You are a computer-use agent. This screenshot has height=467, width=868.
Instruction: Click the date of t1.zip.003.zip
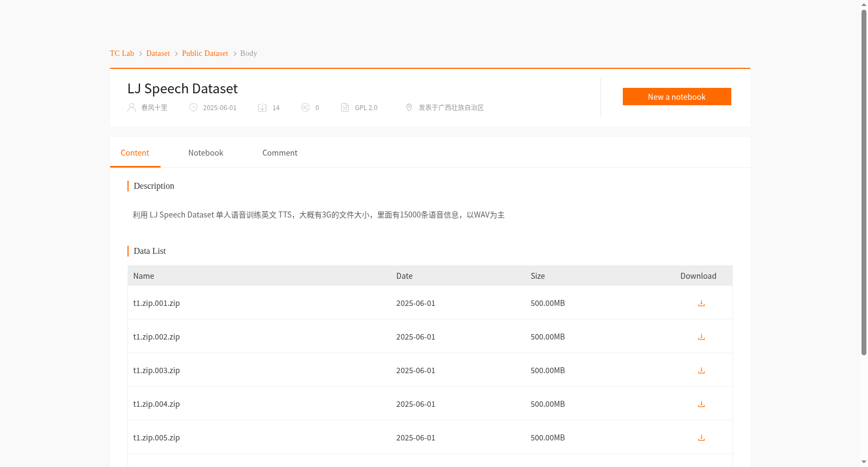416,370
